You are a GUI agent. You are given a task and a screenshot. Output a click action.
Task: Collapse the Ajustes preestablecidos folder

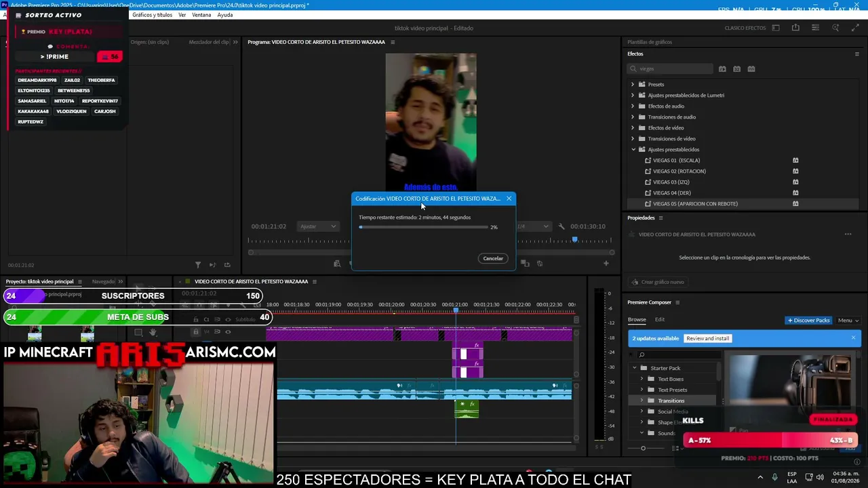point(633,150)
